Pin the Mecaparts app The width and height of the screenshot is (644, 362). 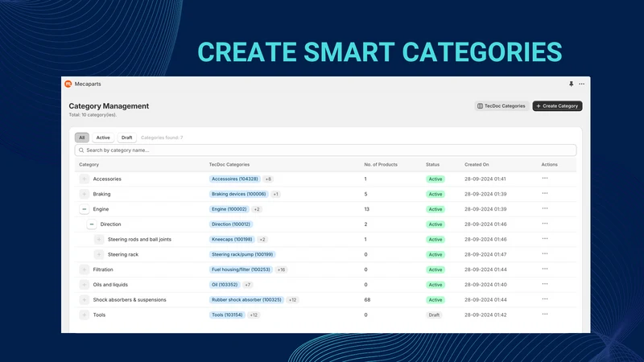tap(571, 84)
